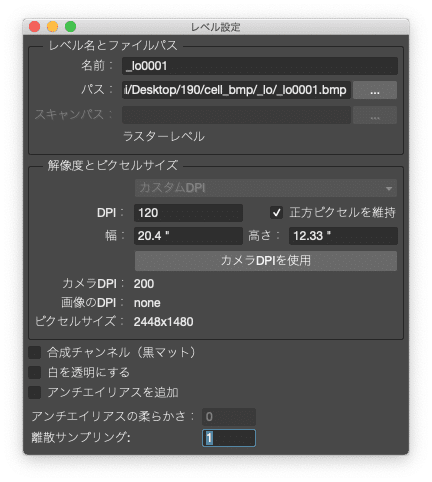The image size is (432, 482).
Task: Click the アンチエイリアスの柔らかさ field
Action: (229, 417)
